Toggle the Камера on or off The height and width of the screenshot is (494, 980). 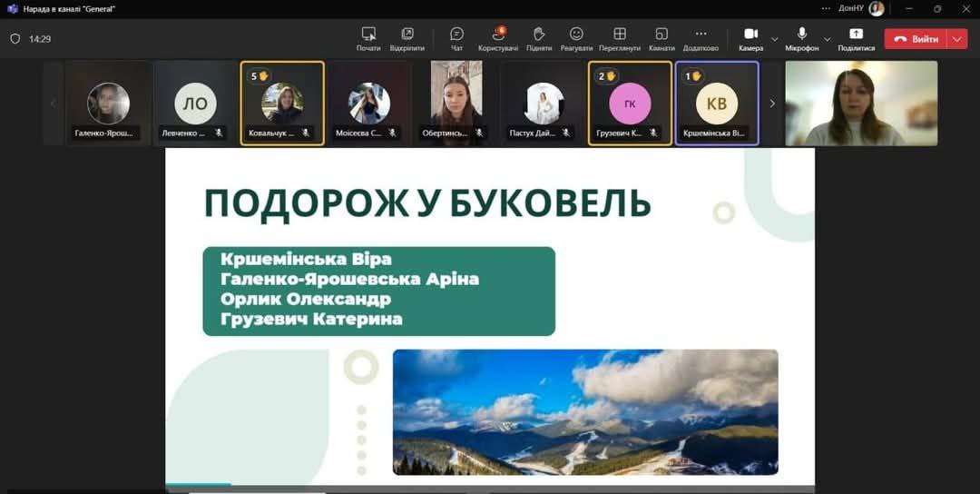[751, 39]
